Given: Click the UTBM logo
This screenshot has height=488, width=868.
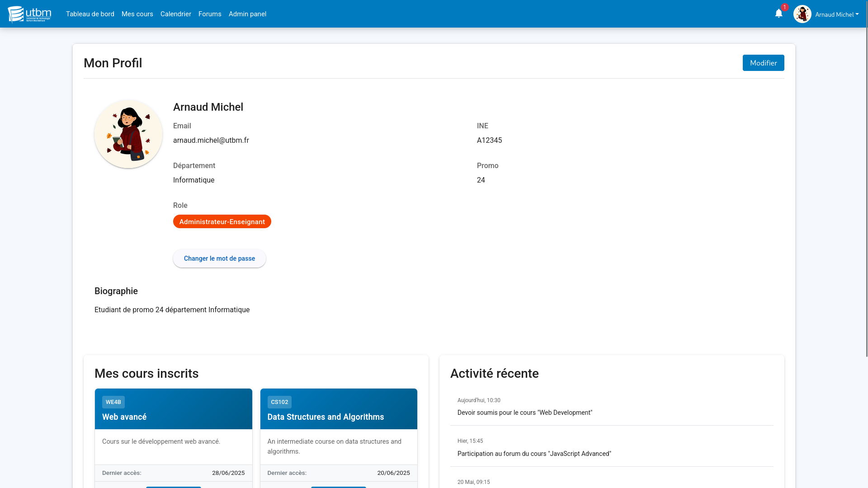Looking at the screenshot, I should tap(29, 14).
